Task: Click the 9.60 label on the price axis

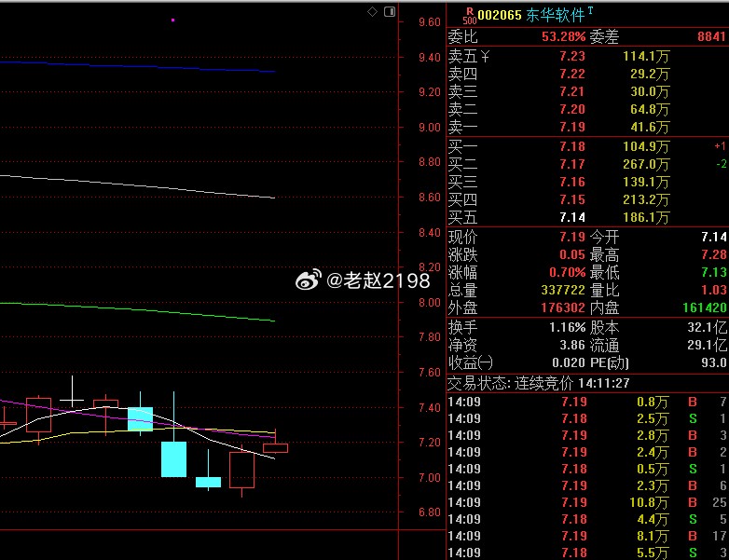Action: [429, 22]
